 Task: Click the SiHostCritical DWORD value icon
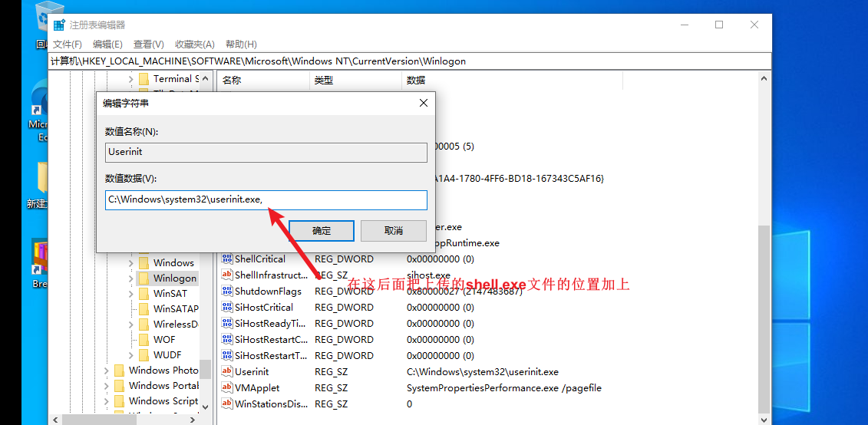click(x=227, y=307)
